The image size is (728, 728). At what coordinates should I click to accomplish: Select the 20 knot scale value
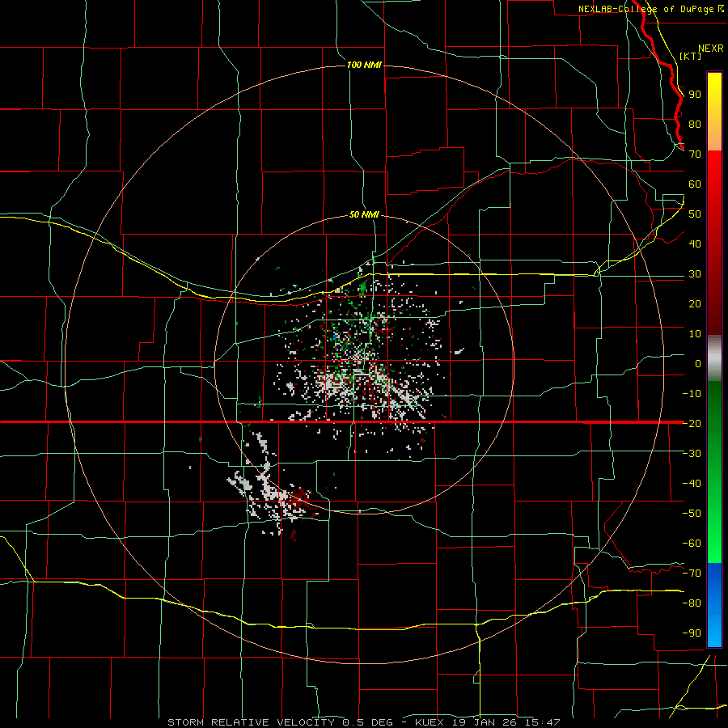point(695,303)
